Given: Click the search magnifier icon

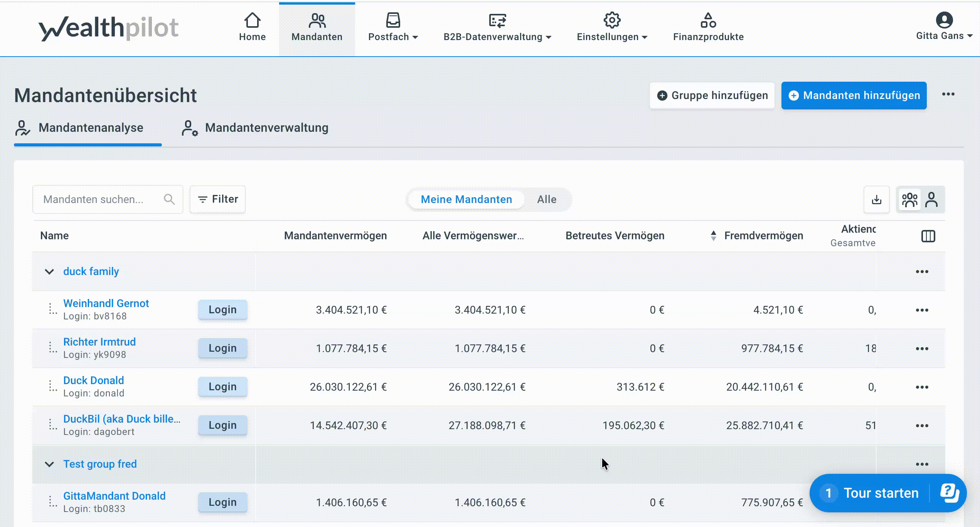Looking at the screenshot, I should tap(169, 199).
